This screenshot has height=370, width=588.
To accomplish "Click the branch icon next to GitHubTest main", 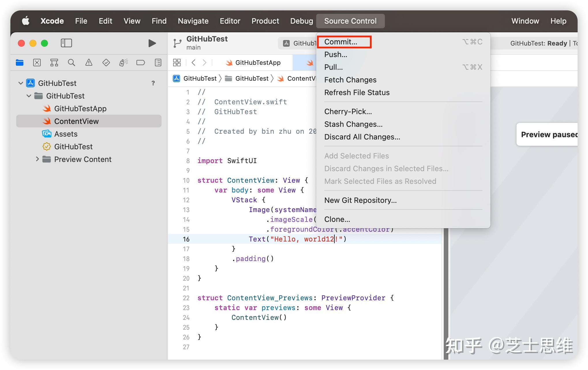I will coord(177,43).
